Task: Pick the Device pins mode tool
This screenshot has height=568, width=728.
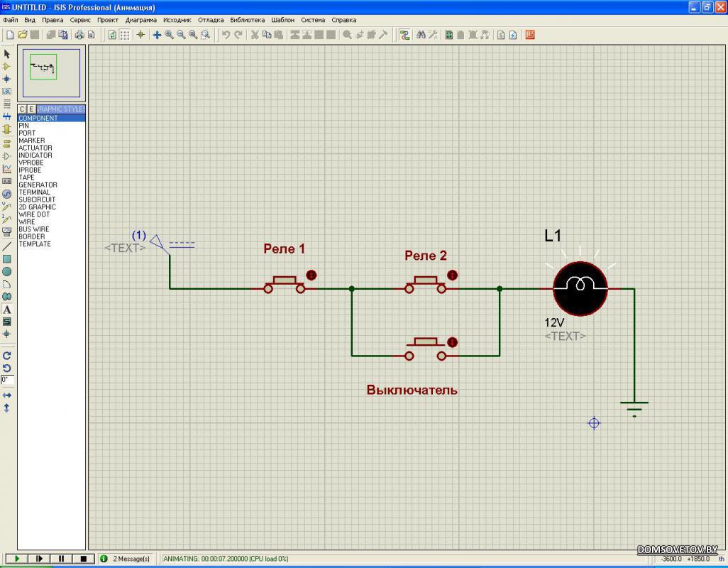Action: tap(6, 156)
